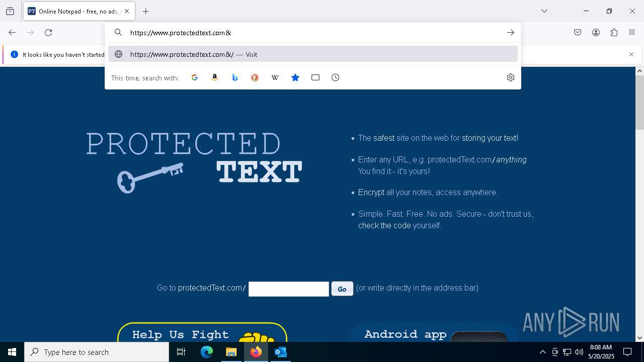
Task: Reload the current page
Action: (x=48, y=33)
